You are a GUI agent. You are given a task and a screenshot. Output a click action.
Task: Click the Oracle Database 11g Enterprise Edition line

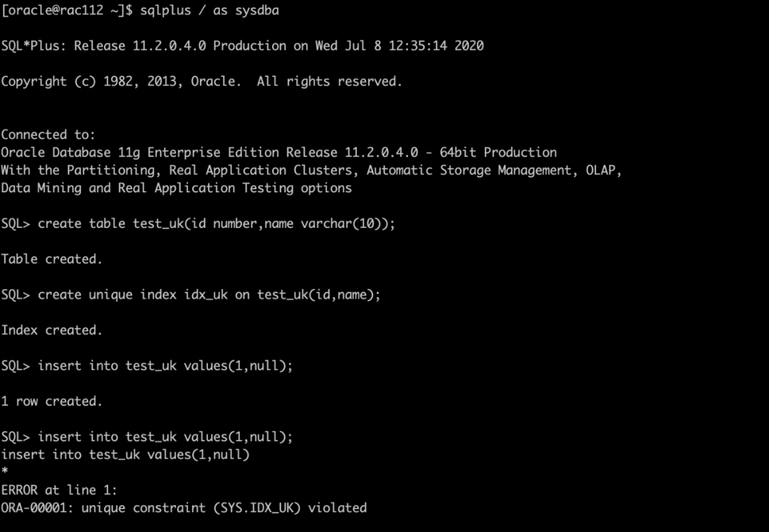click(x=278, y=152)
